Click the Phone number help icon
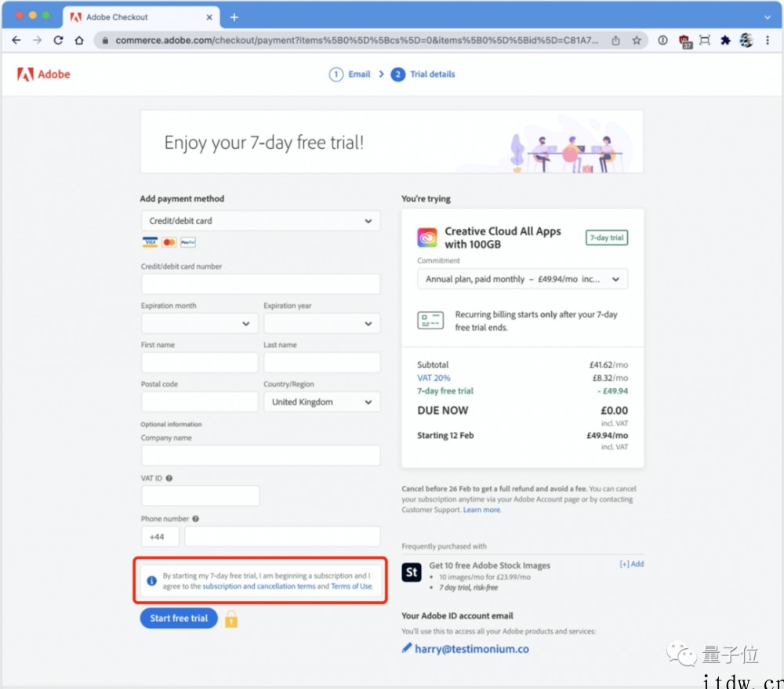 coord(195,518)
